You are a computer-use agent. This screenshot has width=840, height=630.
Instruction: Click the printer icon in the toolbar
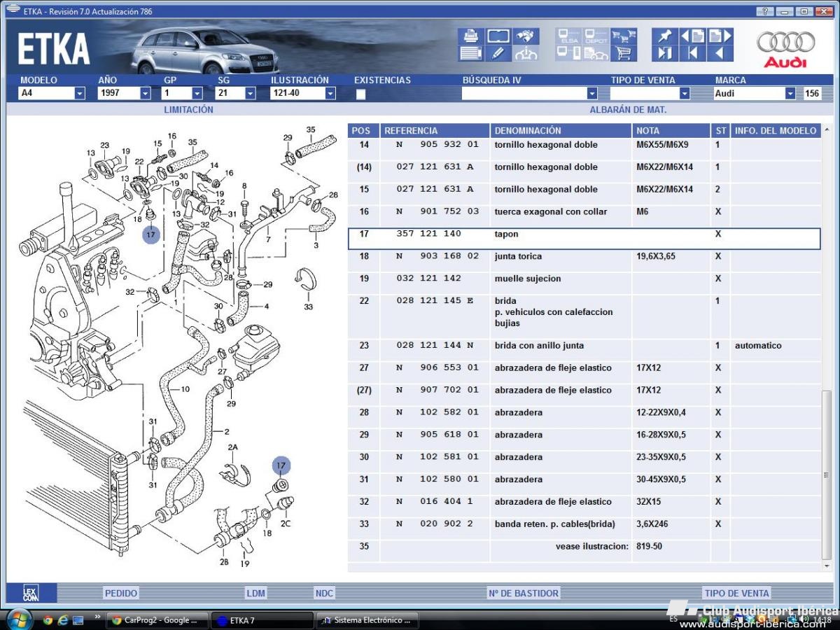point(471,36)
